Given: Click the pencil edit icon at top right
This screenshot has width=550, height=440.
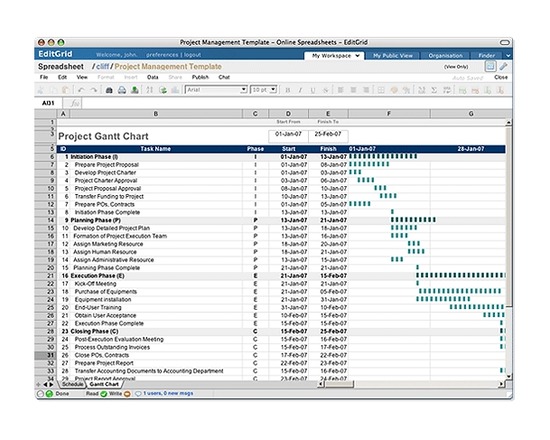Looking at the screenshot, I should coord(503,66).
